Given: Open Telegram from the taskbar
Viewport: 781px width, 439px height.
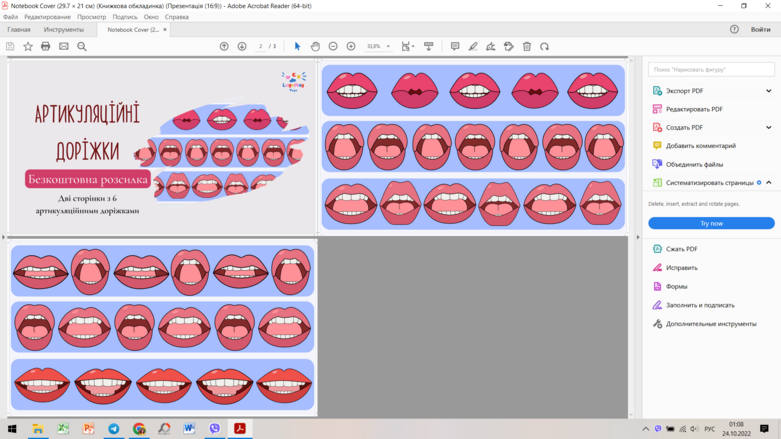Looking at the screenshot, I should 114,429.
